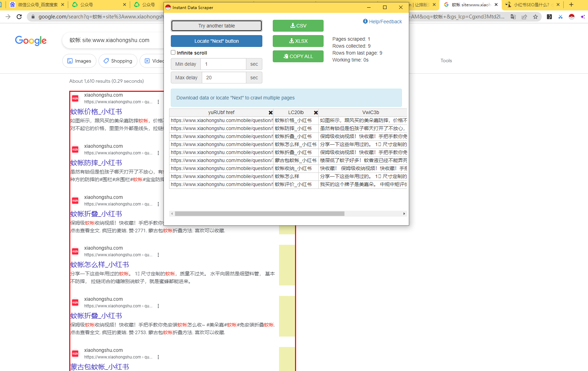Open the 蚊帐防撑_小红书 search result
The width and height of the screenshot is (588, 371).
[96, 163]
